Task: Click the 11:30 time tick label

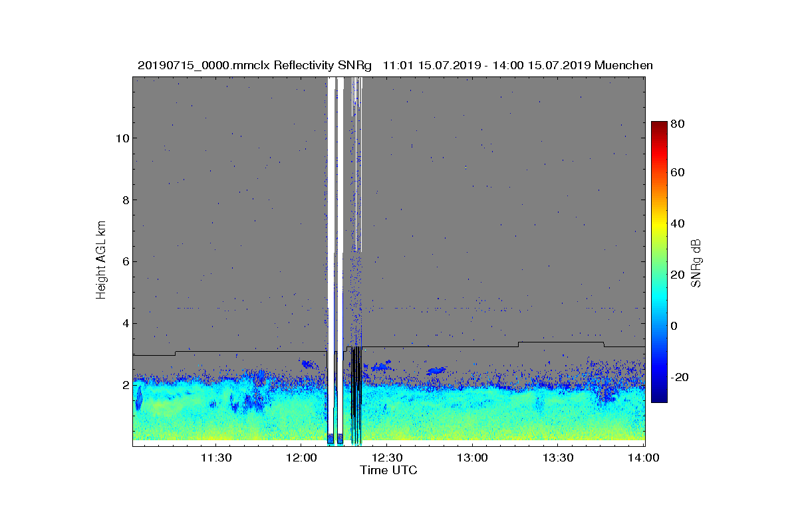Action: (216, 458)
